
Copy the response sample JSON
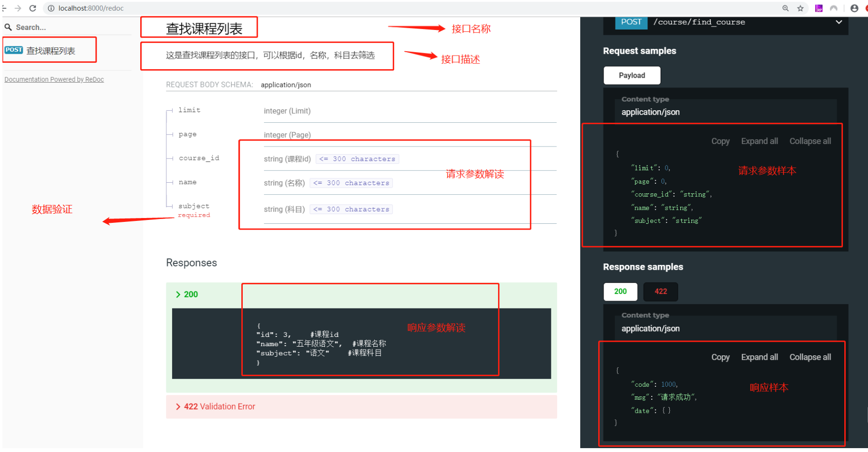pos(720,357)
